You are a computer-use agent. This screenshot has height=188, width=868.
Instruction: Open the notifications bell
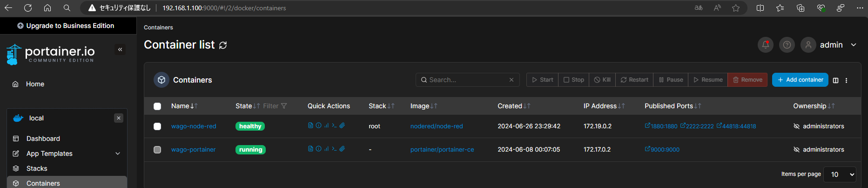[766, 45]
